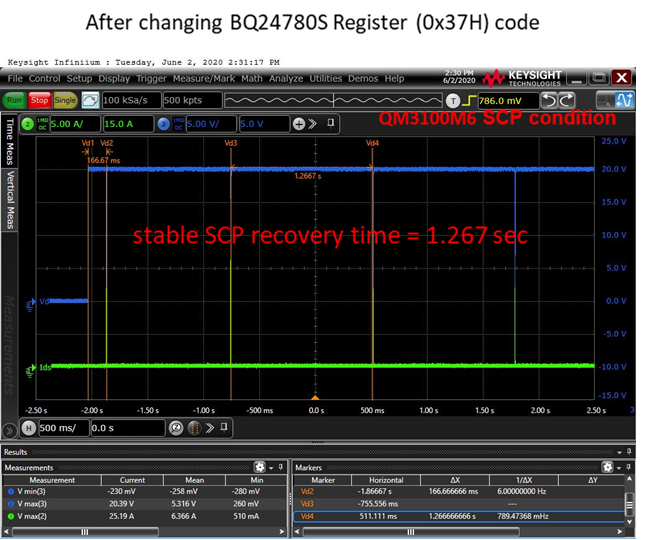The image size is (646, 540).
Task: Pin the horizontal toolbar
Action: 224,427
